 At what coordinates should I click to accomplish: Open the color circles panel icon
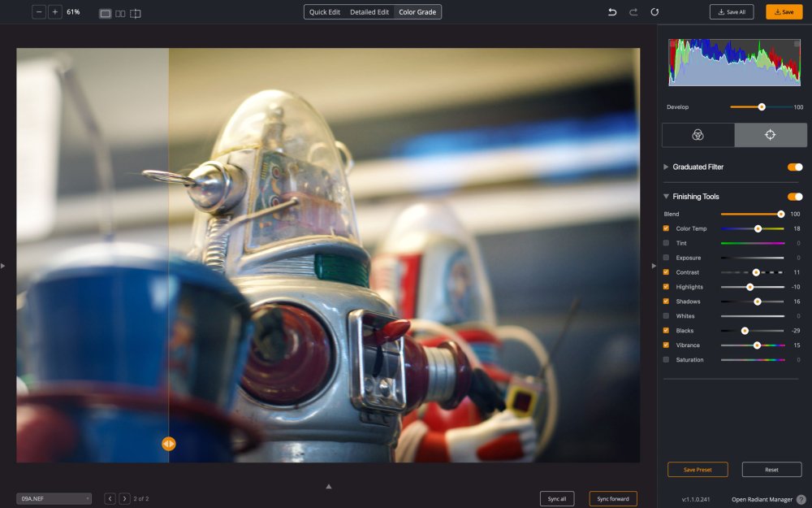[698, 135]
